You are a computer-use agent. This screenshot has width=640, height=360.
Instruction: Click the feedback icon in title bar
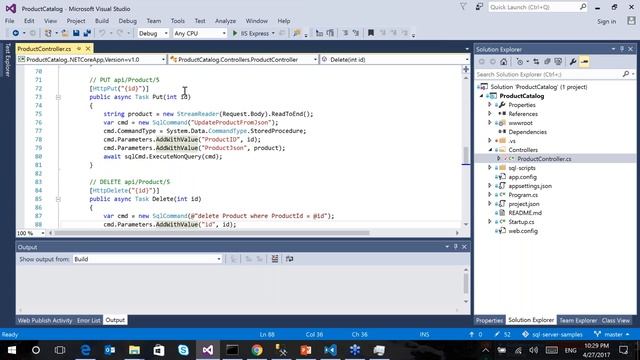pos(479,7)
